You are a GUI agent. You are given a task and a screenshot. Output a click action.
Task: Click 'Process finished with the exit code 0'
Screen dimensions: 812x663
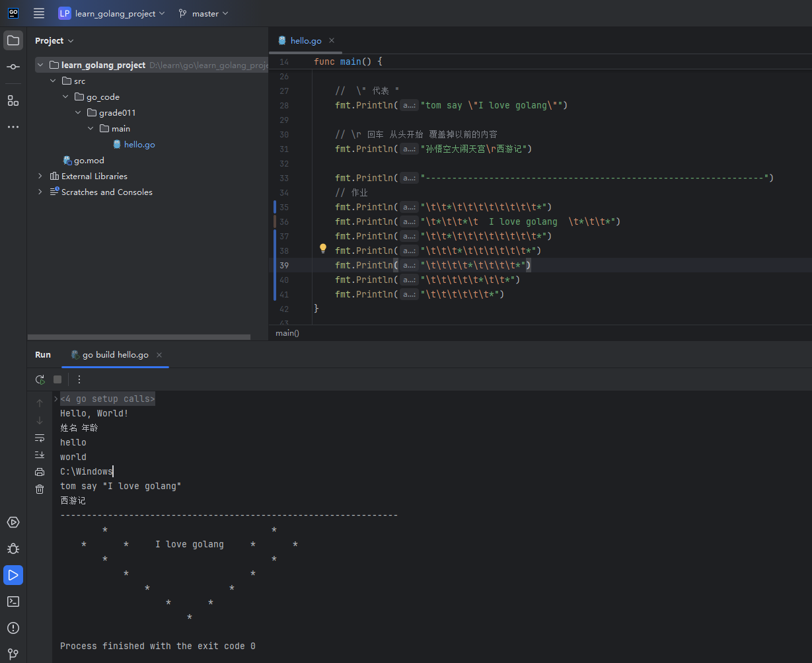pos(158,646)
